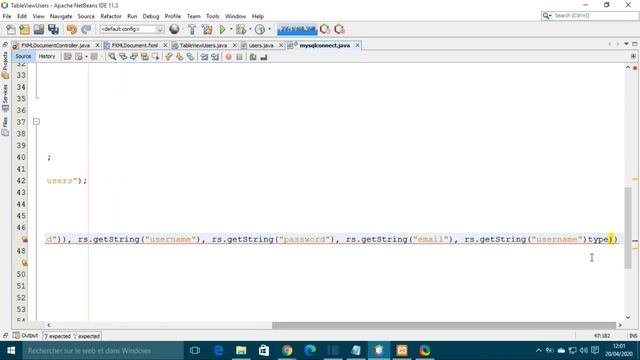Screen dimensions: 640x360
Task: Click the Save All toolbar icon
Action: (x=53, y=29)
